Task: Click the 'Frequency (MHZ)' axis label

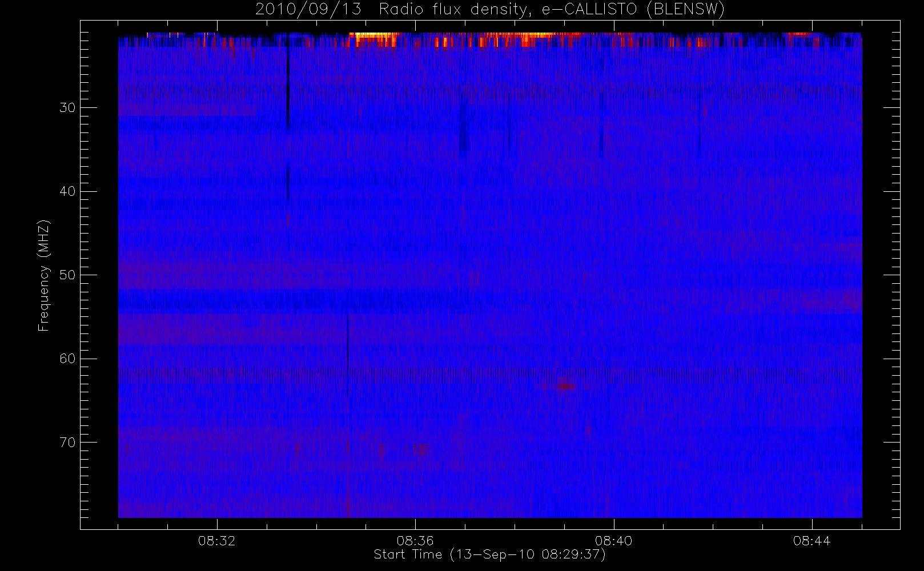Action: point(43,275)
